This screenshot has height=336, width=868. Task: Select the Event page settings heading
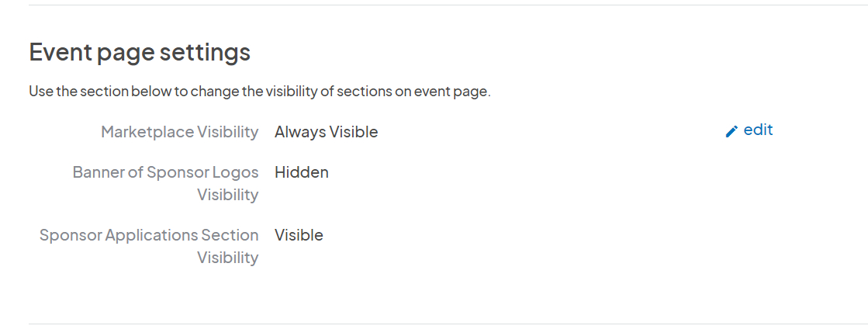(140, 53)
